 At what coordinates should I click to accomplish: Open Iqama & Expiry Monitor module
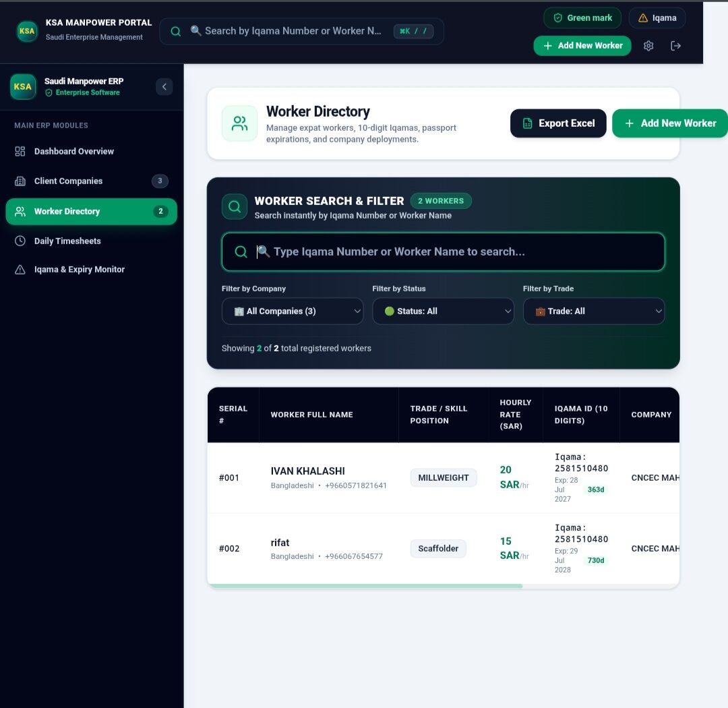tap(91, 270)
